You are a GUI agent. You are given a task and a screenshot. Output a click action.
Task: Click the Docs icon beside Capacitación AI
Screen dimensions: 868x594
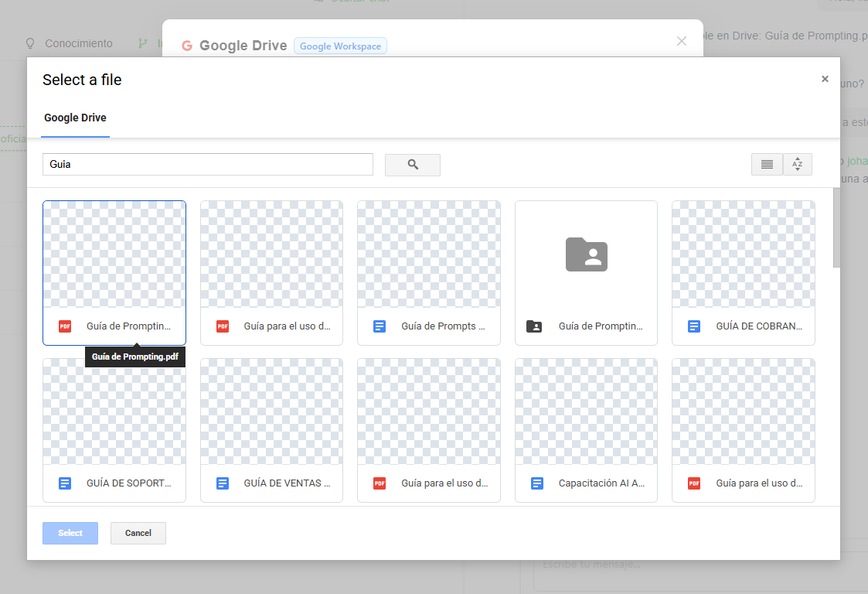[x=537, y=483]
